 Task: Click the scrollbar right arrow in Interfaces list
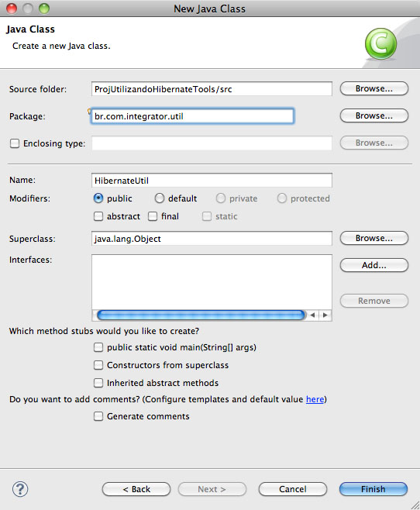pyautogui.click(x=325, y=315)
